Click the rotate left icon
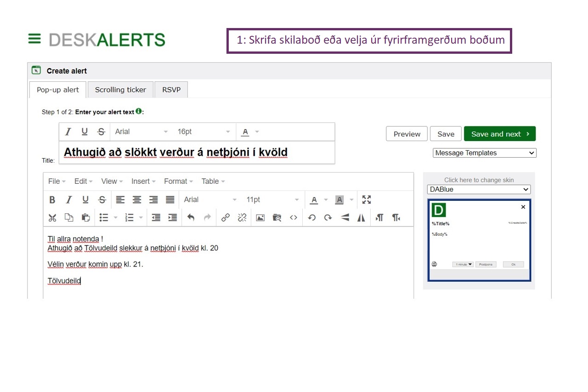 click(x=312, y=218)
